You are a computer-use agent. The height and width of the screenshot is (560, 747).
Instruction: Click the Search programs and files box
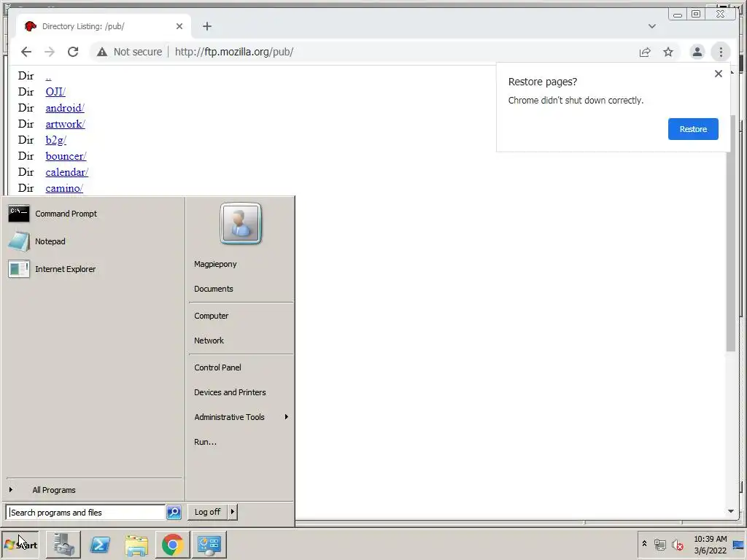(x=86, y=513)
